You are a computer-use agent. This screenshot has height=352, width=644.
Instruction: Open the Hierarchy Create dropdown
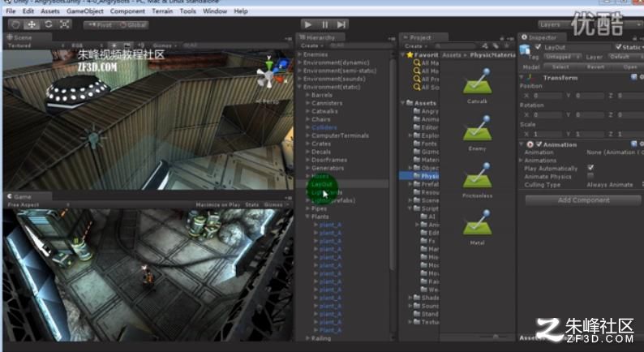pyautogui.click(x=311, y=46)
